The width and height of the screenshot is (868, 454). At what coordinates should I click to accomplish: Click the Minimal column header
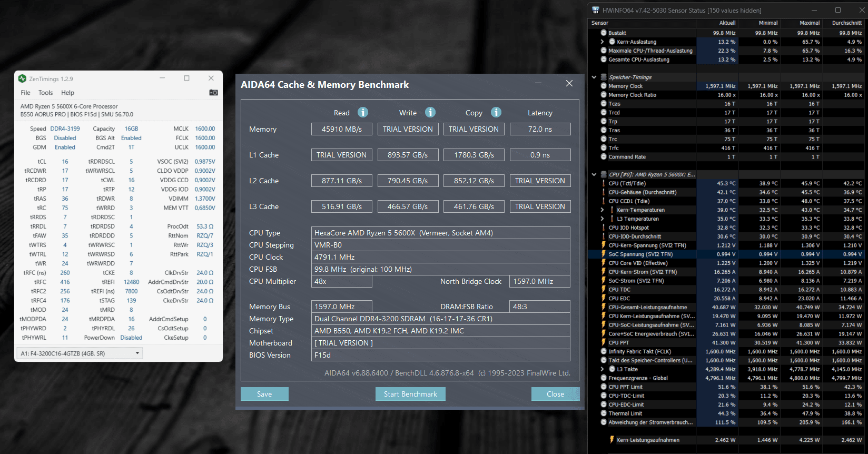click(x=768, y=23)
